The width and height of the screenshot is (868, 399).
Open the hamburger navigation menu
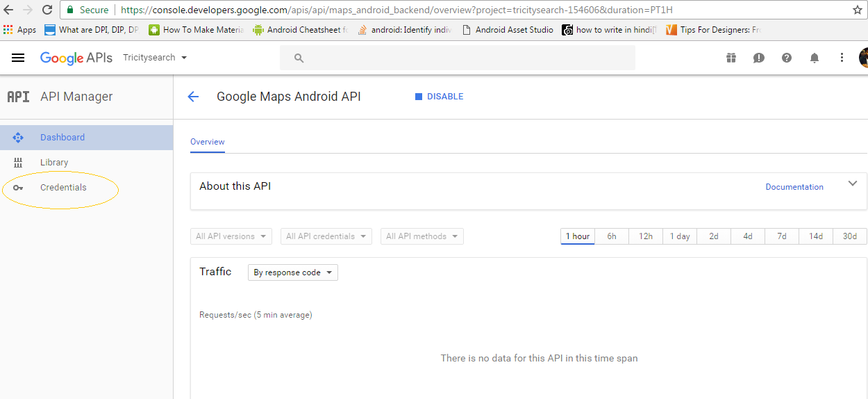coord(18,58)
